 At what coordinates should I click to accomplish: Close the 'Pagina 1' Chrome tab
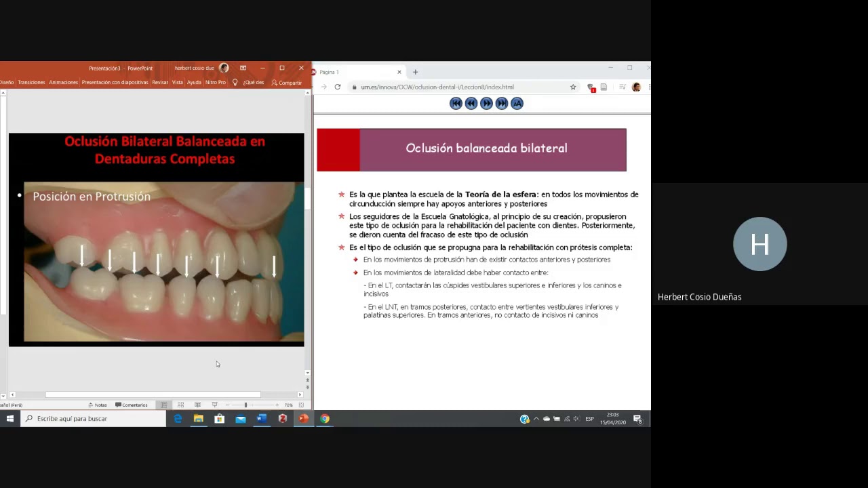point(399,72)
